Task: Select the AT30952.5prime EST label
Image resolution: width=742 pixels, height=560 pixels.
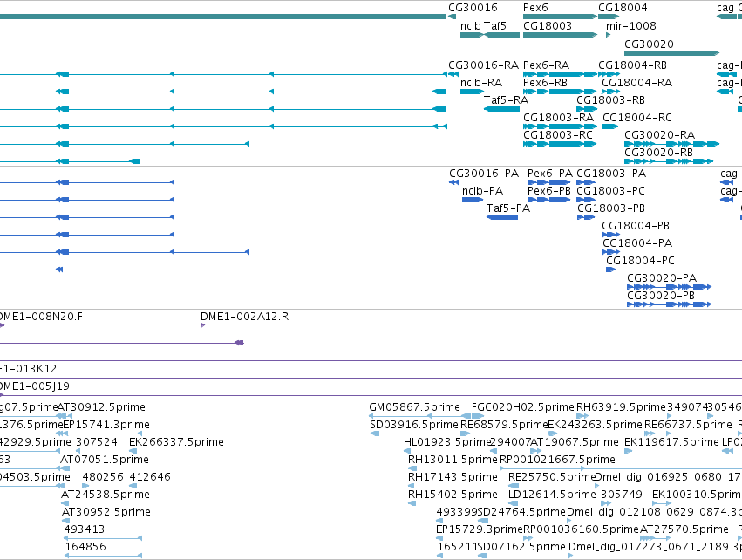Action: pyautogui.click(x=106, y=512)
